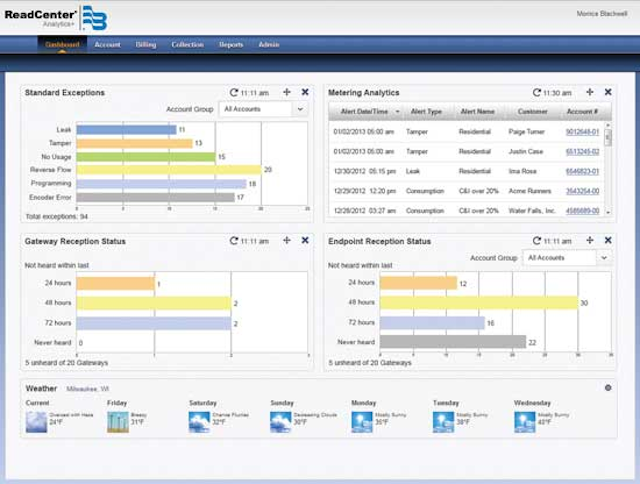
Task: Open account link for Water Falls, Inc.
Action: (582, 211)
